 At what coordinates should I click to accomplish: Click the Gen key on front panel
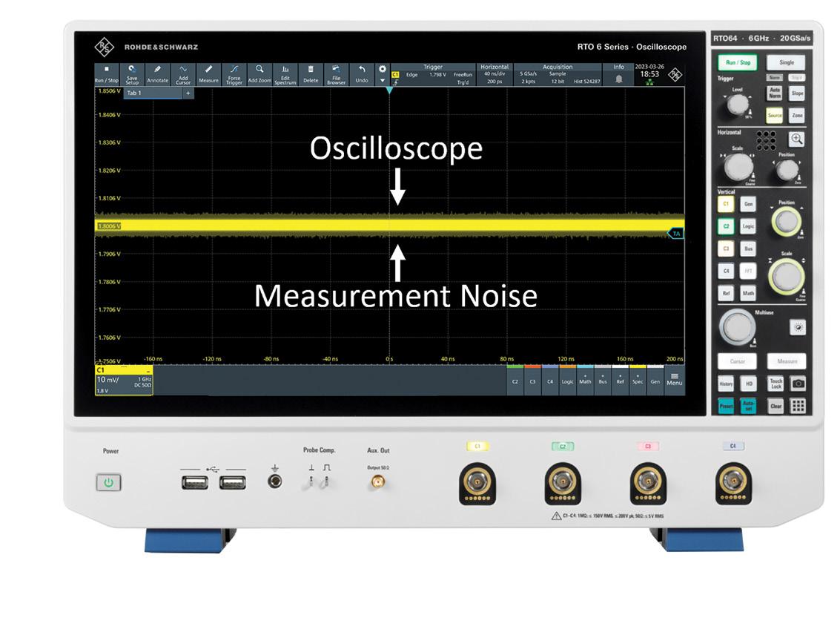(x=748, y=203)
